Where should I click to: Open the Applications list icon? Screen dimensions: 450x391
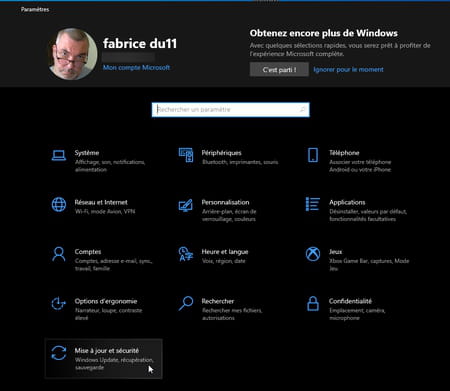click(x=313, y=204)
